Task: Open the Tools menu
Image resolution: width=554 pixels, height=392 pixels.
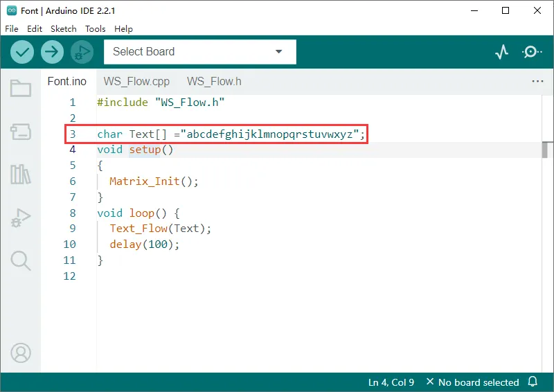Action: tap(96, 29)
